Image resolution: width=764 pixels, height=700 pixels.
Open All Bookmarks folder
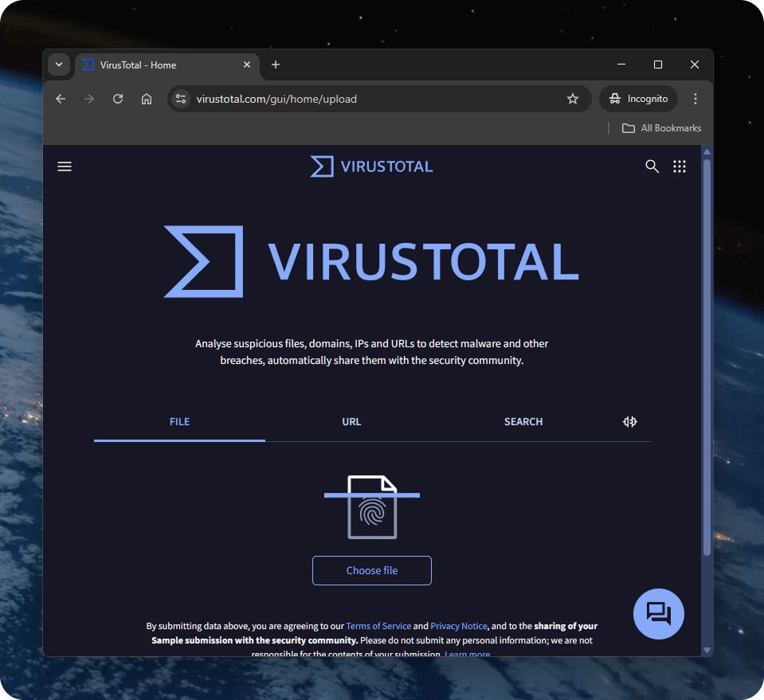click(x=662, y=128)
